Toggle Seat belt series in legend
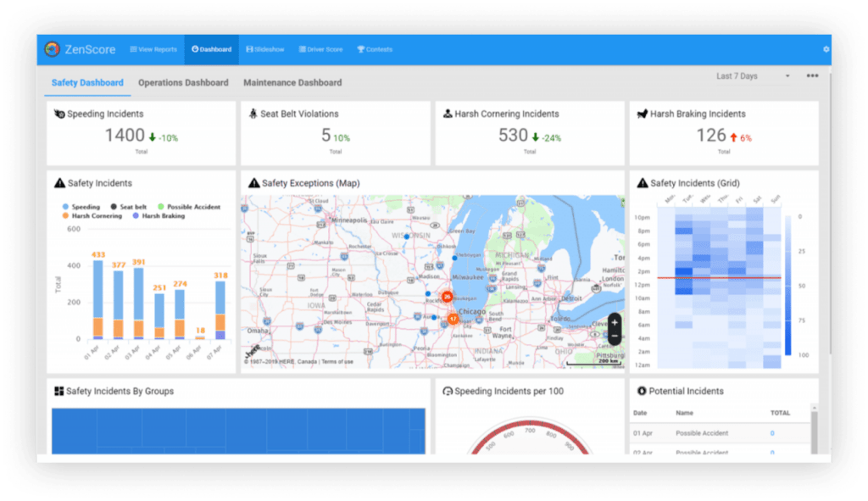The height and width of the screenshot is (501, 868). (x=129, y=207)
